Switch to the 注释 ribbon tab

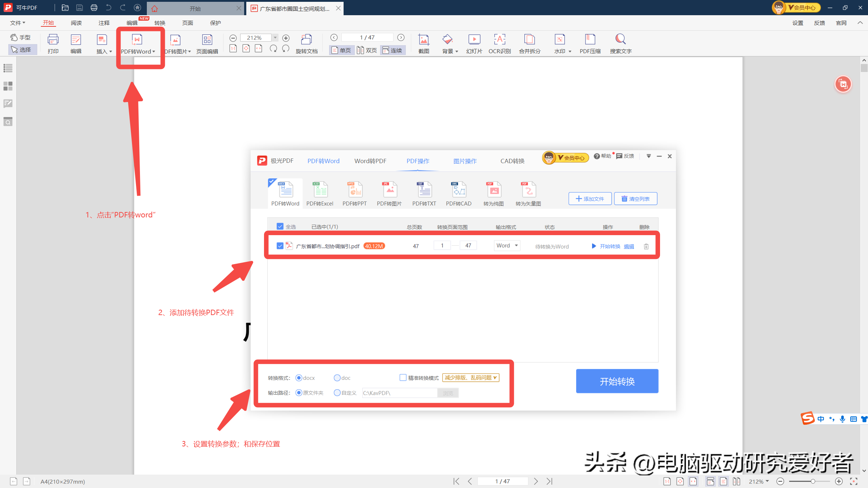[x=104, y=23]
